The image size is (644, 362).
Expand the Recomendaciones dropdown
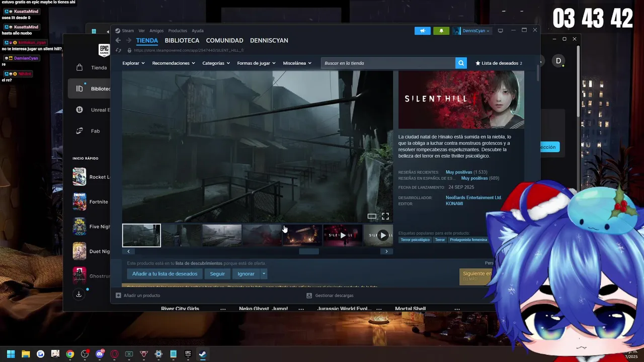pos(174,63)
